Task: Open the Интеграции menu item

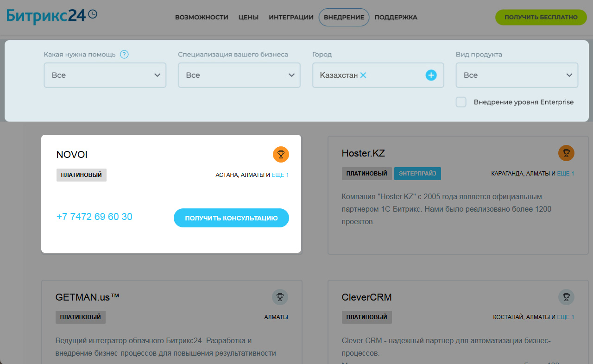Action: pos(291,17)
